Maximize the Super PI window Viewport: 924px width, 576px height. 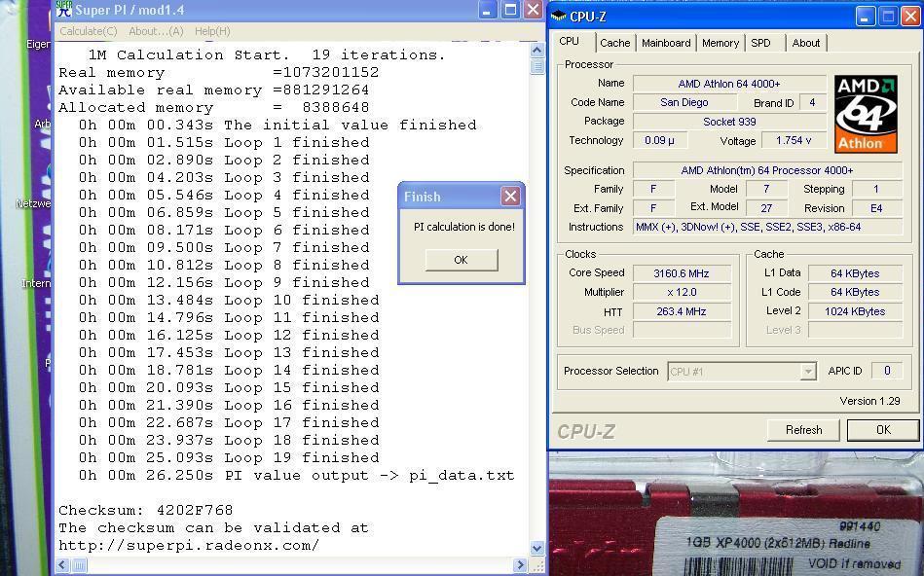pyautogui.click(x=510, y=10)
